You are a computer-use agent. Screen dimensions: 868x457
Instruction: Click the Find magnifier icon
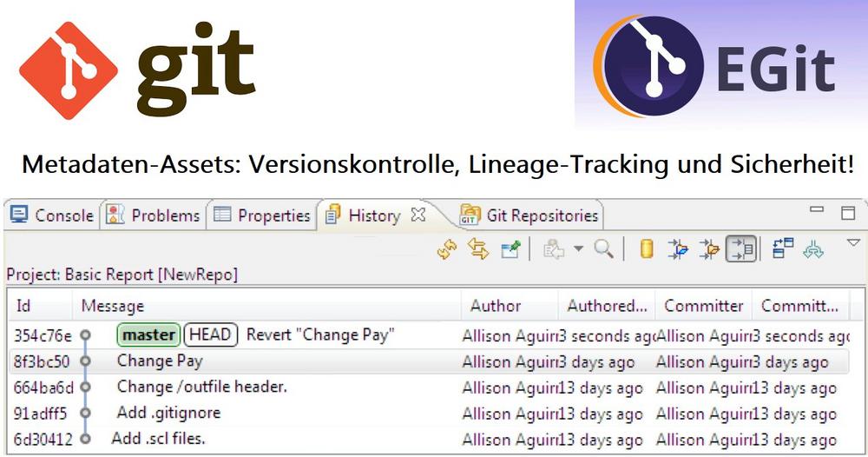coord(604,250)
